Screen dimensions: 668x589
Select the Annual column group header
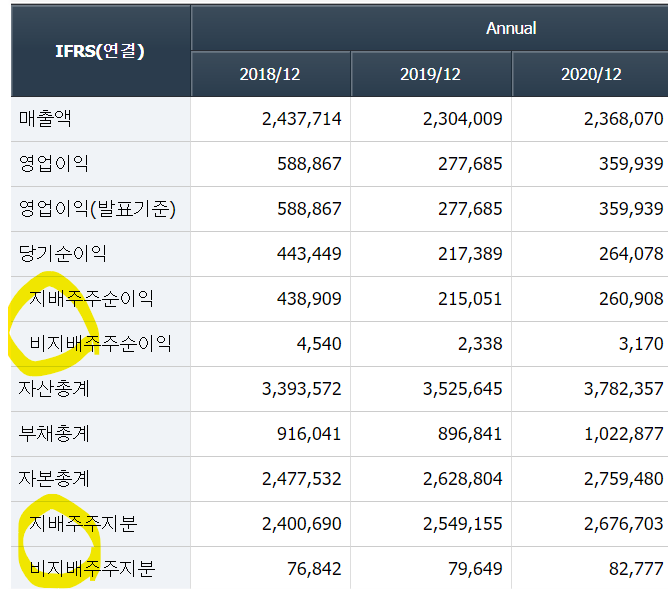click(429, 28)
